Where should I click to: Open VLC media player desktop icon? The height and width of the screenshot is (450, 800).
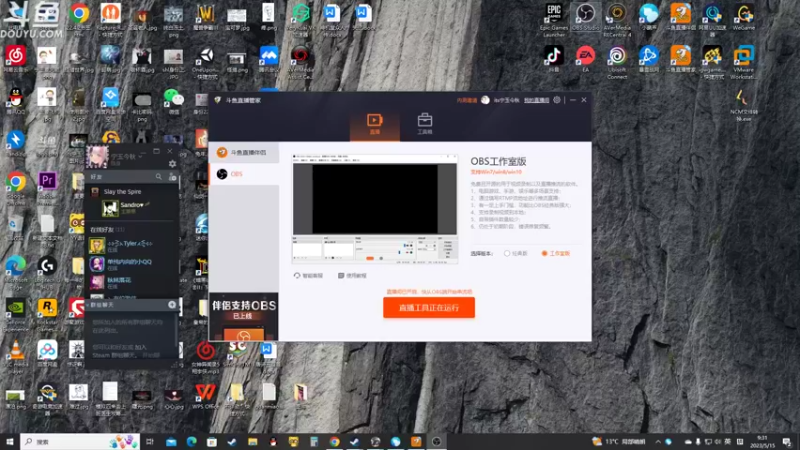pos(16,357)
